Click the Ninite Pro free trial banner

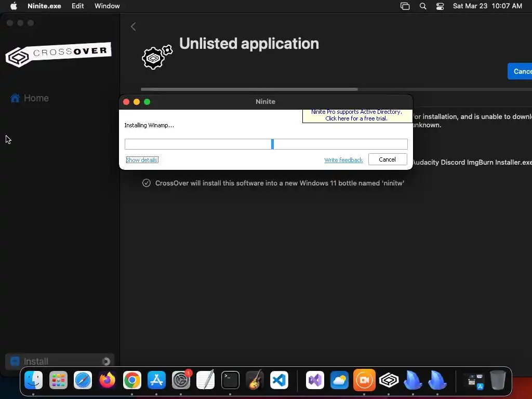pos(356,115)
